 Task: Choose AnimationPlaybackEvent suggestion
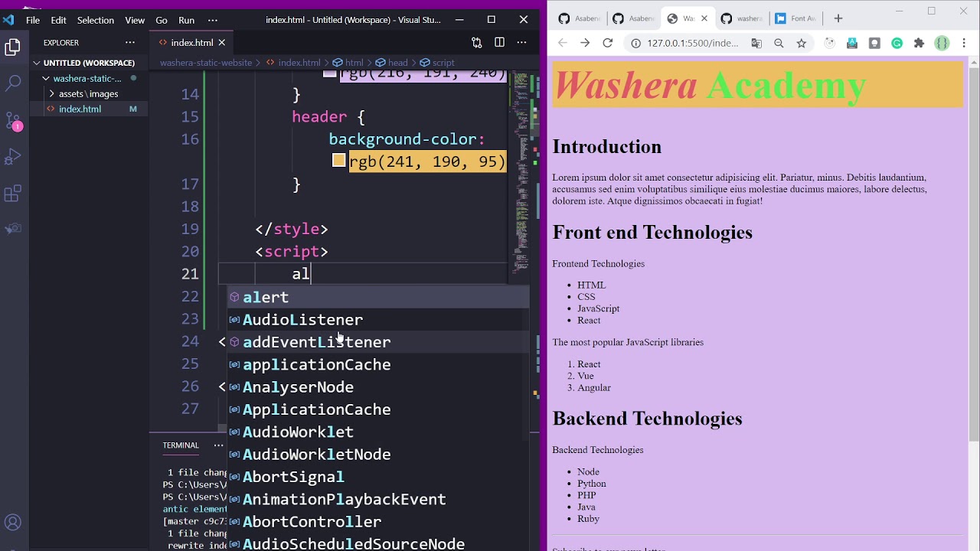point(377,499)
